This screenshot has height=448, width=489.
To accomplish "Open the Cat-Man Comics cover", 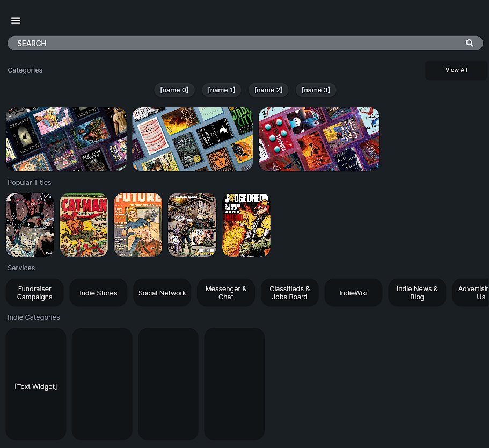I will (x=83, y=225).
